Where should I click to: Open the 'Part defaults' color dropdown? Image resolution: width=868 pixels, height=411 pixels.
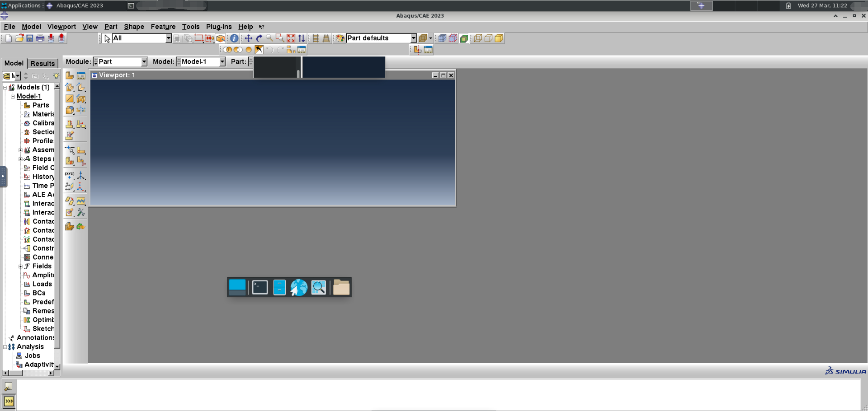pyautogui.click(x=413, y=38)
